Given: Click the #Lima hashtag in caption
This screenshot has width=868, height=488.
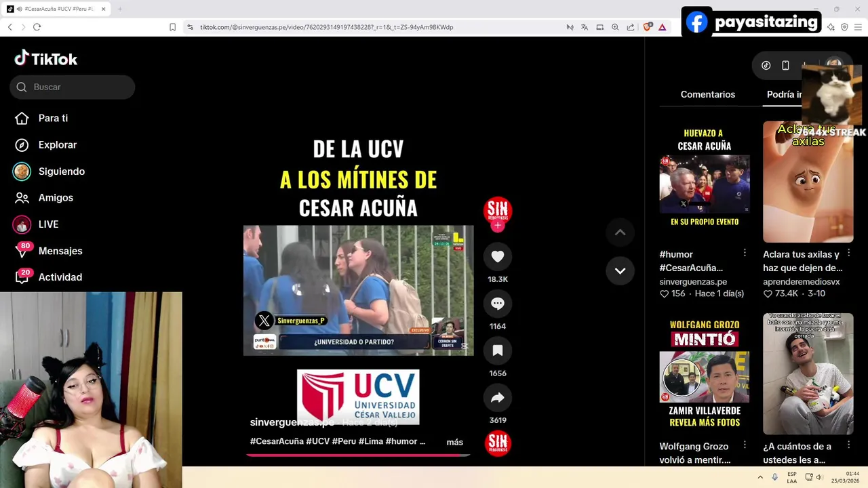Looking at the screenshot, I should [370, 441].
